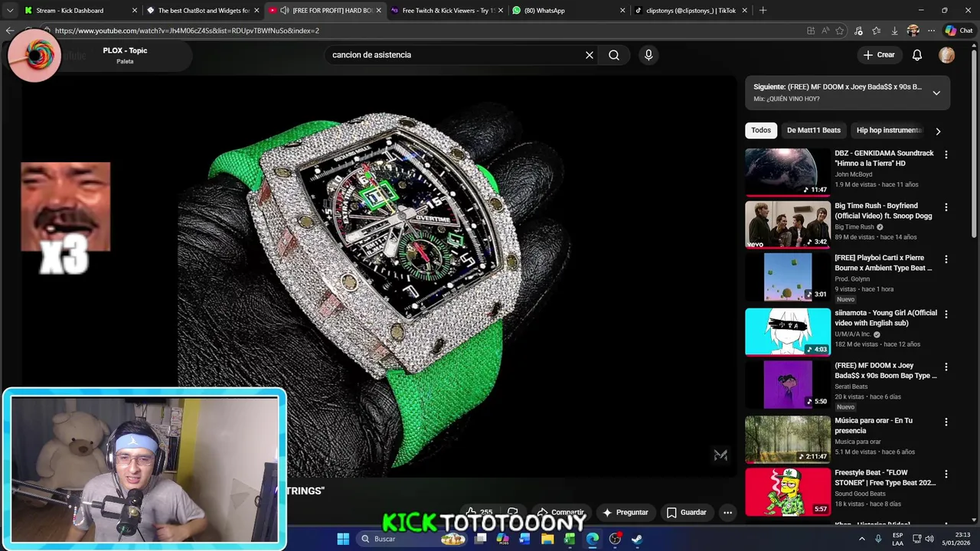The width and height of the screenshot is (980, 551).
Task: Open options for siinamota Young Girl A
Action: (946, 315)
